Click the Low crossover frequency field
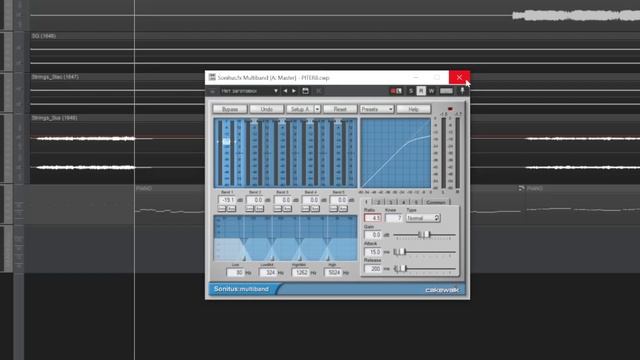The image size is (640, 360). [236, 272]
